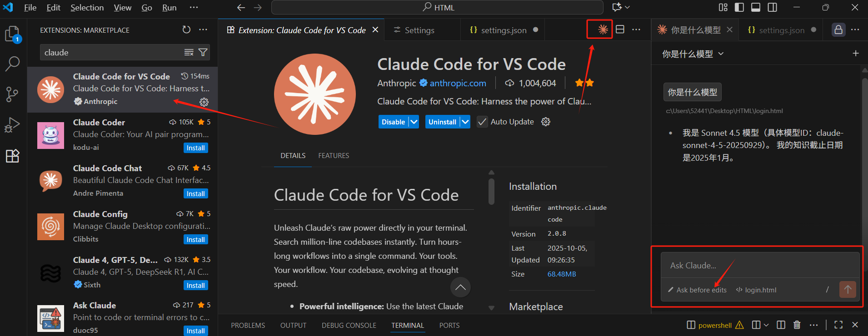The image size is (868, 336).
Task: Open the 你是什么模型 Claude tab
Action: (695, 30)
